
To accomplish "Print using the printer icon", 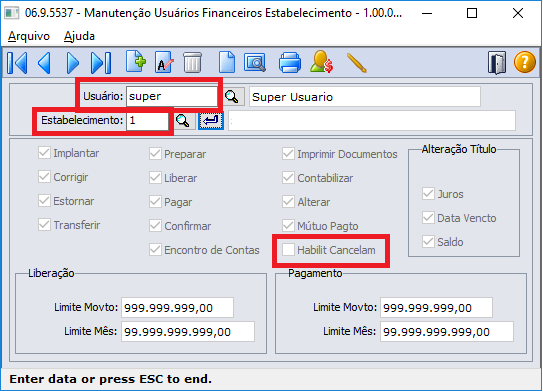I will (290, 63).
